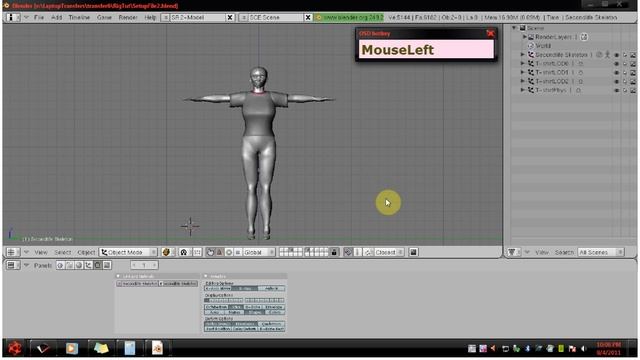640x360 pixels.
Task: Open the Timeline menu
Action: coord(79,18)
